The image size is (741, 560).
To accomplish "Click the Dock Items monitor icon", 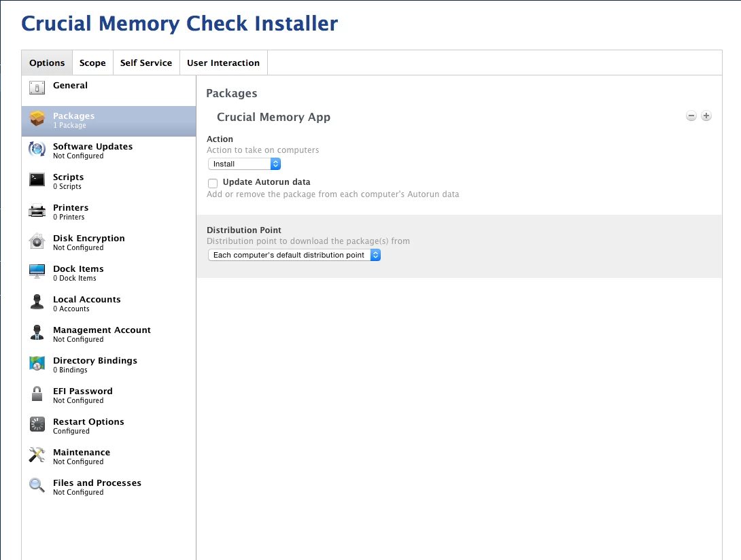I will pos(37,271).
